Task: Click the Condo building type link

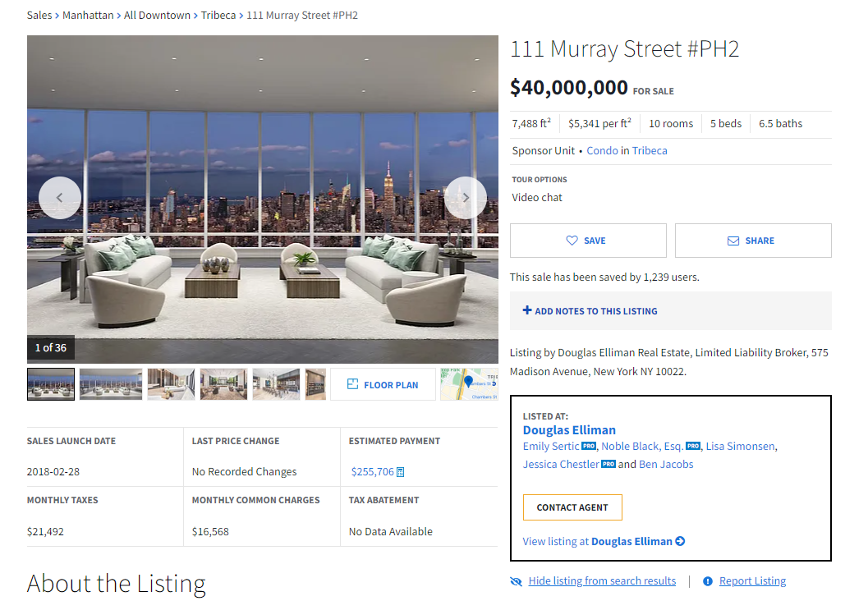Action: coord(602,150)
